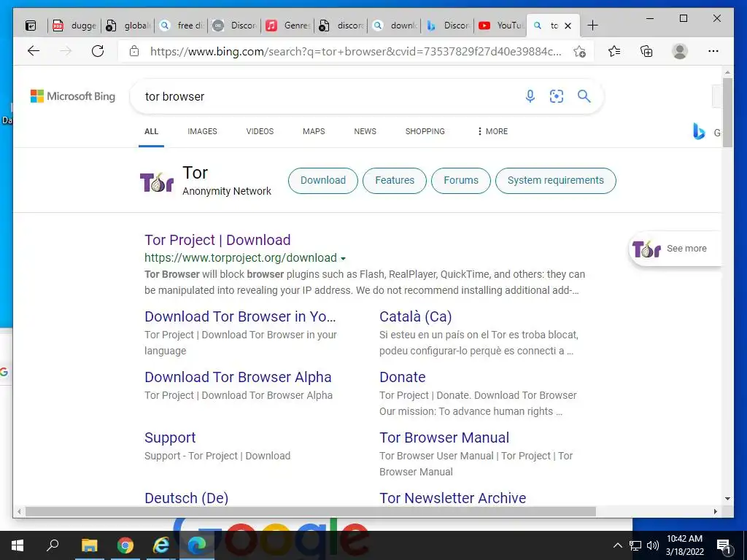Click the horizontal scrollbar thumb
747x560 pixels.
tap(311, 511)
